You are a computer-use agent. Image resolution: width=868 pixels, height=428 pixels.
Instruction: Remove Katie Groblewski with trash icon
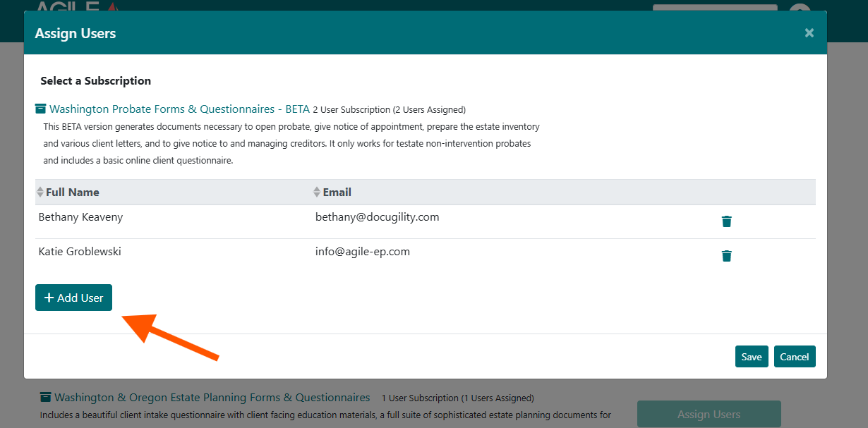click(x=727, y=256)
